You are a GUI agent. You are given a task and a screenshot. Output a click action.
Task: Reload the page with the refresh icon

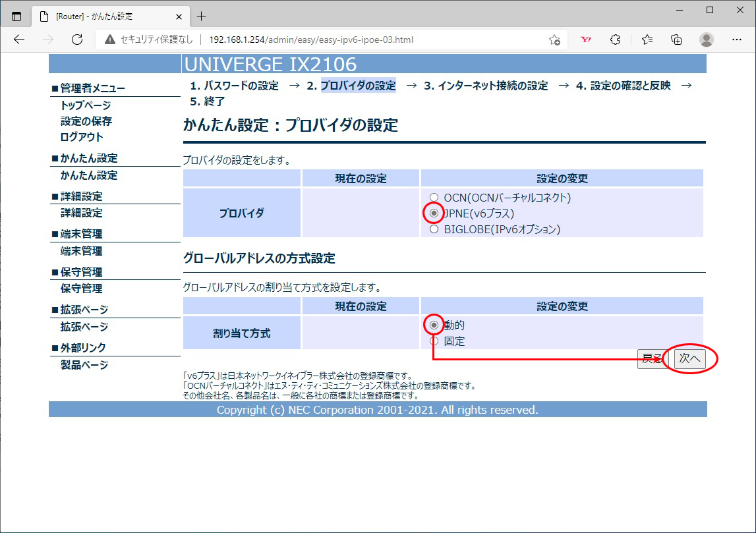pos(77,40)
